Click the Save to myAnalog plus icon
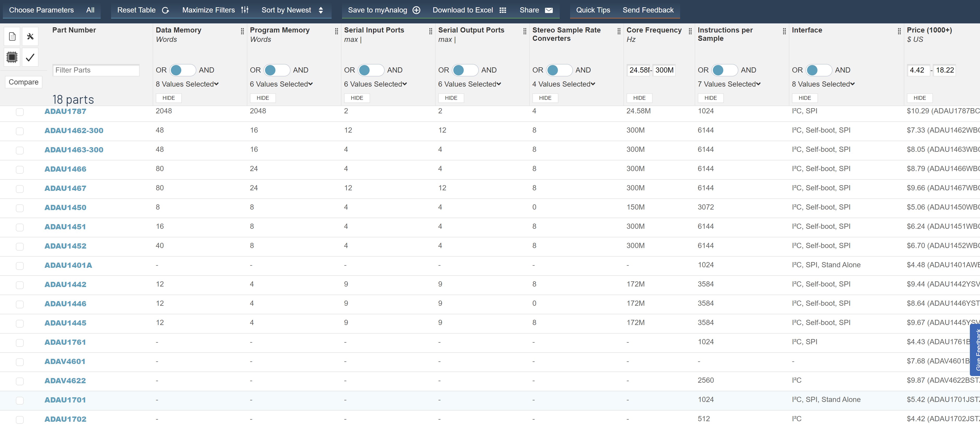The width and height of the screenshot is (980, 429). click(x=417, y=10)
